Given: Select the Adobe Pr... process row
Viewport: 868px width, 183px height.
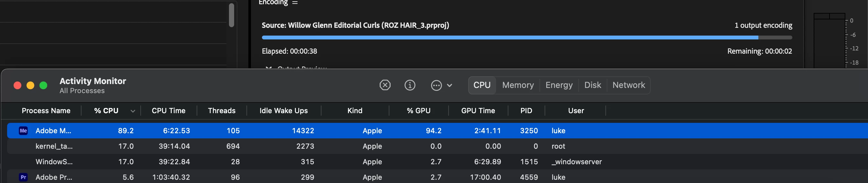Looking at the screenshot, I should [x=437, y=177].
